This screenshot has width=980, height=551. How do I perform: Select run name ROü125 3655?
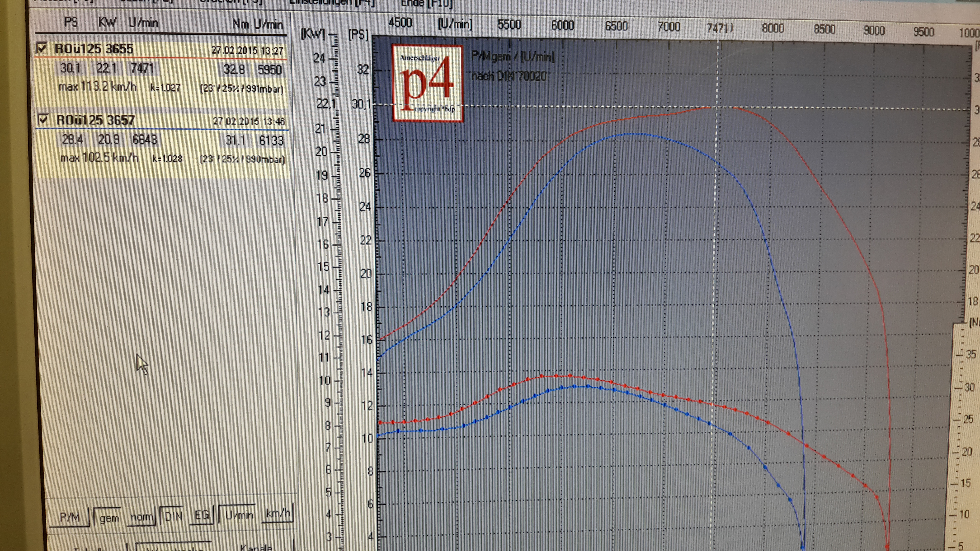(94, 49)
